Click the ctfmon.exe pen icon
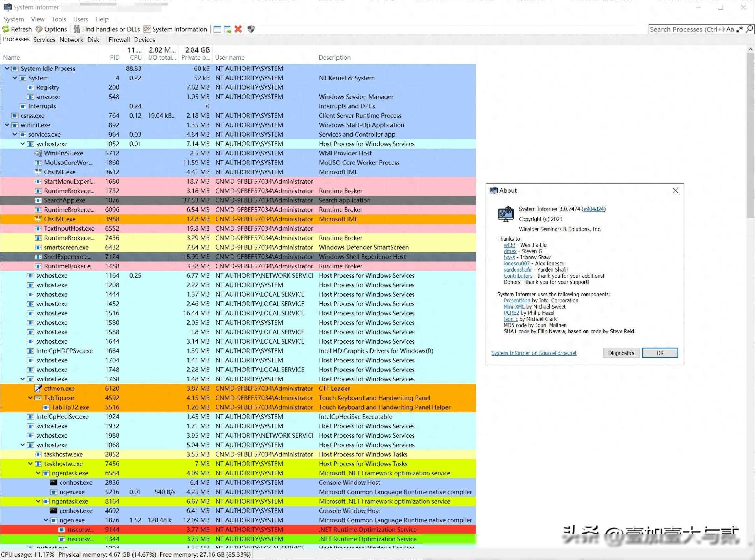 pyautogui.click(x=38, y=388)
